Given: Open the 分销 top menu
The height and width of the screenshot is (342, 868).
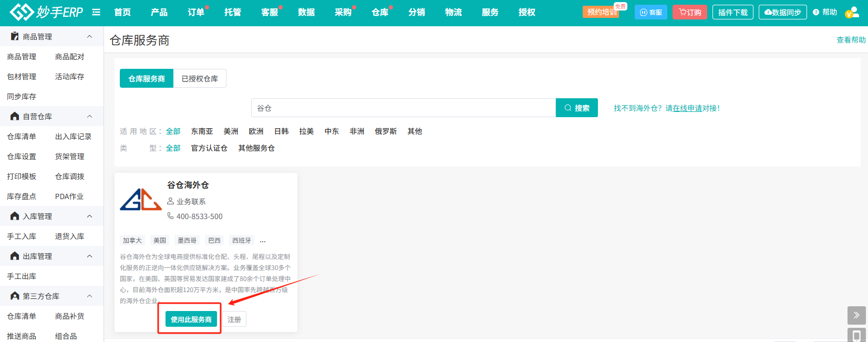Looking at the screenshot, I should pos(417,12).
